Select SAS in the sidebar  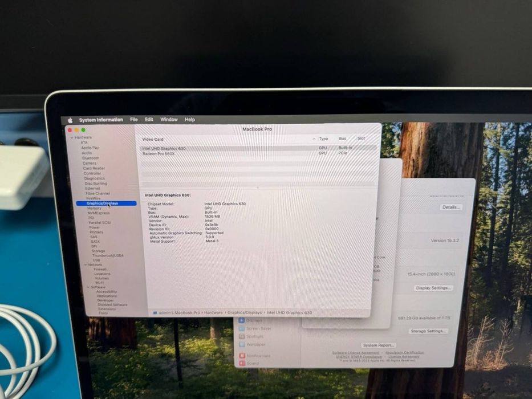[94, 237]
